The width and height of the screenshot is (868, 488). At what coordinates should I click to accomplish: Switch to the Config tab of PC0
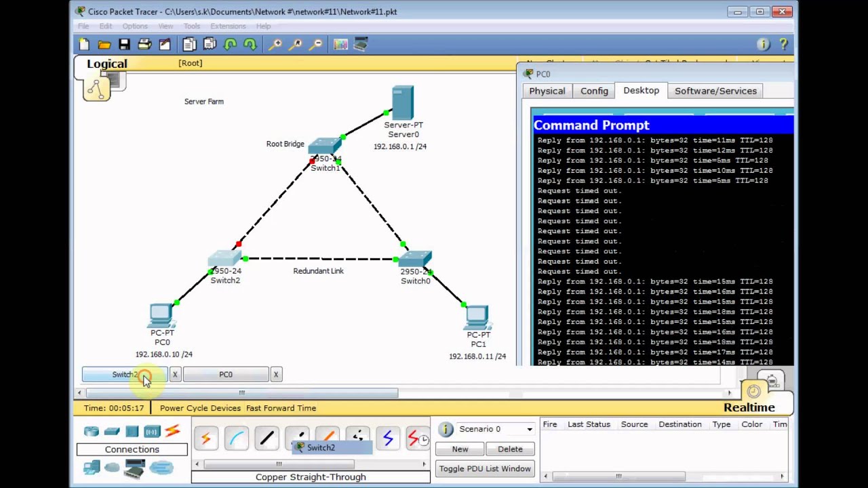594,91
